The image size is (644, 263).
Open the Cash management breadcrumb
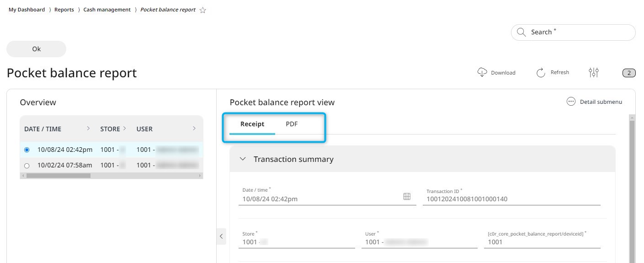[107, 10]
